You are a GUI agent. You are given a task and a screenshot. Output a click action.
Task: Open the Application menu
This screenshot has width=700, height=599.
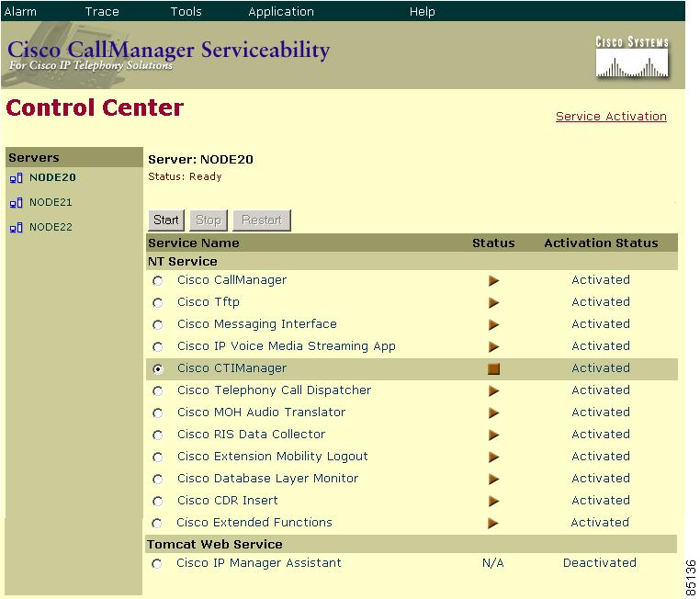click(x=281, y=12)
